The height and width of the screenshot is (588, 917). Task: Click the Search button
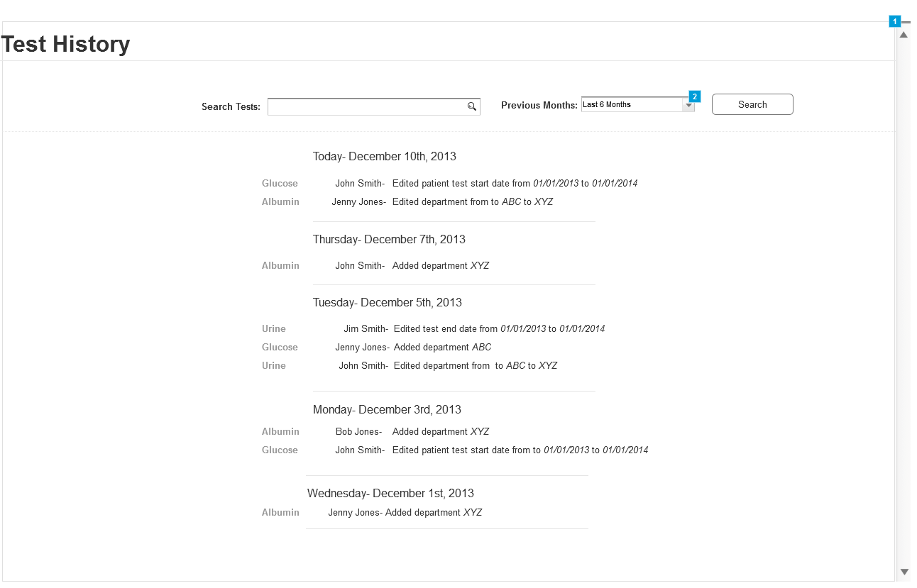(752, 104)
